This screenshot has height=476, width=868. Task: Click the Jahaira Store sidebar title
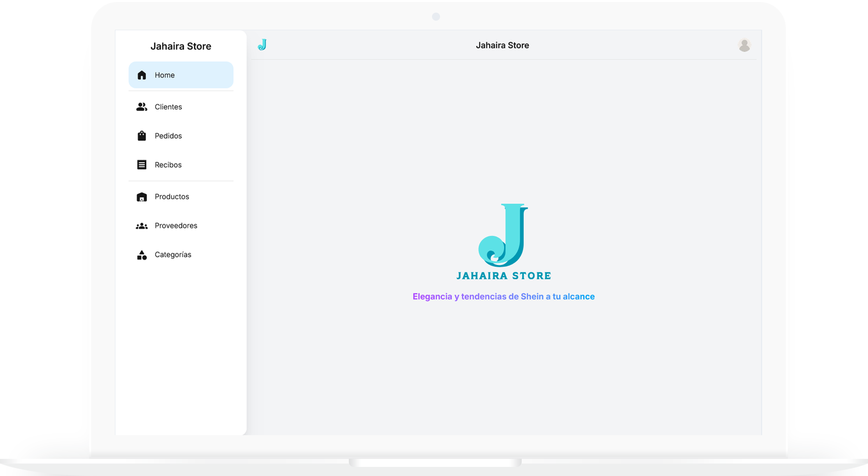[x=181, y=46]
